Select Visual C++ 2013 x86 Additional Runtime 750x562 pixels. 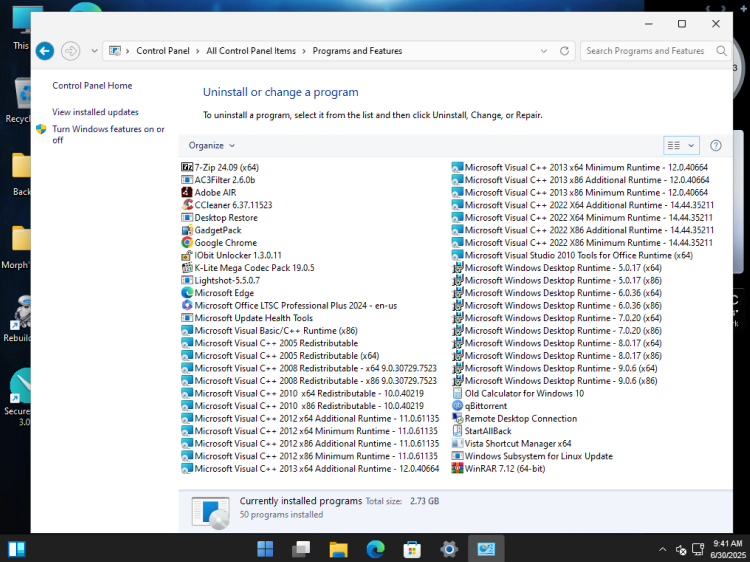[x=581, y=180]
